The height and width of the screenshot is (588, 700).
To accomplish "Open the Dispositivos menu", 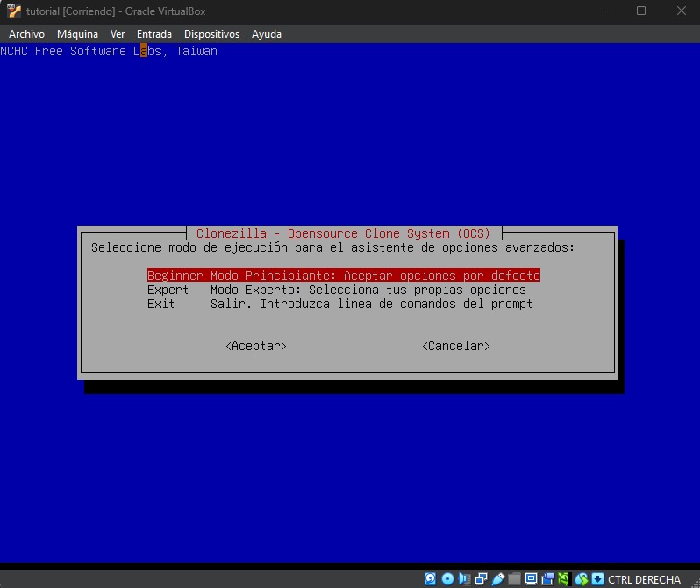I will [x=211, y=34].
